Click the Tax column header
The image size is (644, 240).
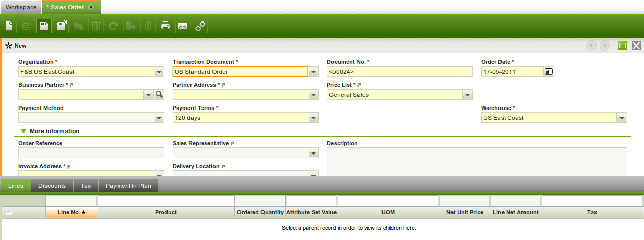click(x=592, y=212)
